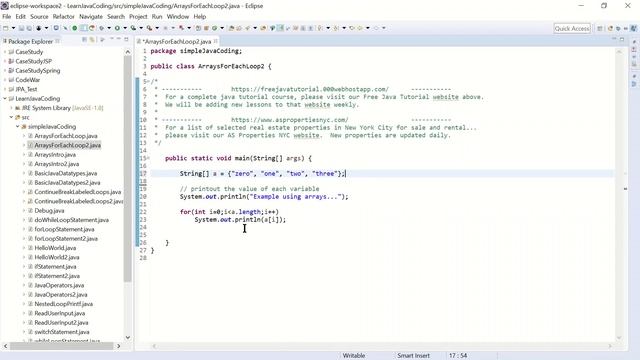Open the dropdown next to the New icon

click(x=13, y=28)
